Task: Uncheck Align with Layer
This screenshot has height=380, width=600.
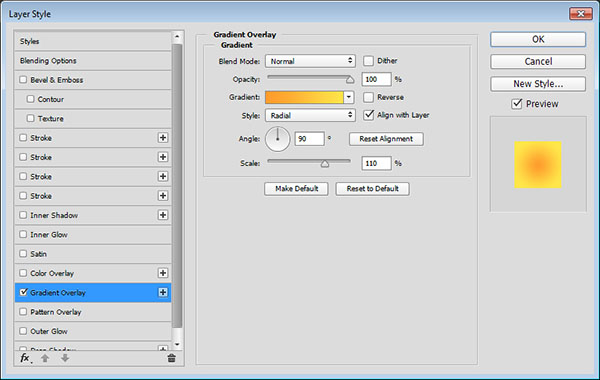Action: tap(368, 115)
